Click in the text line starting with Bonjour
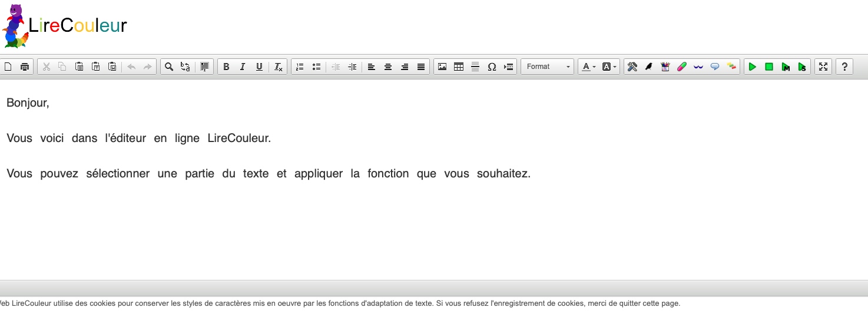This screenshot has width=868, height=320. [x=28, y=103]
